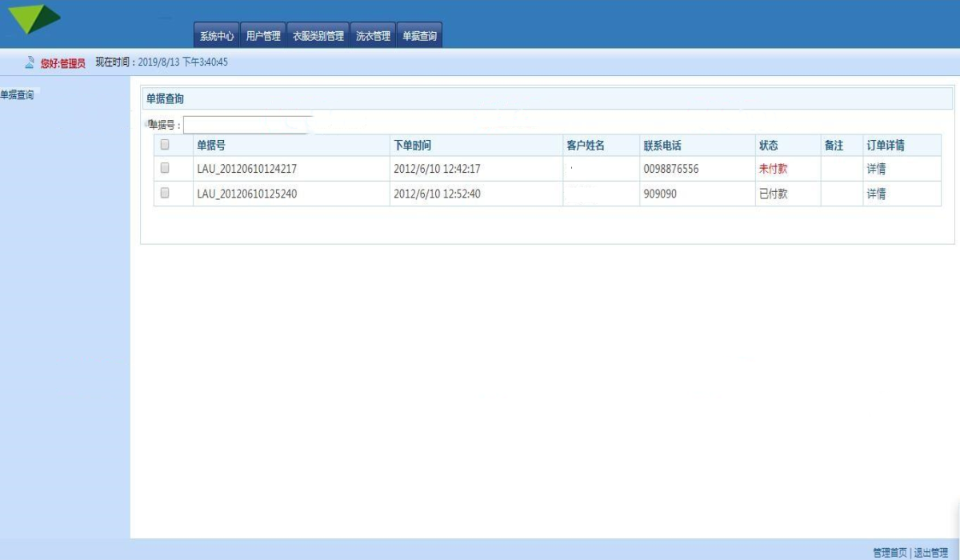Click the red 未付款 status
The width and height of the screenshot is (960, 560).
[x=773, y=169]
